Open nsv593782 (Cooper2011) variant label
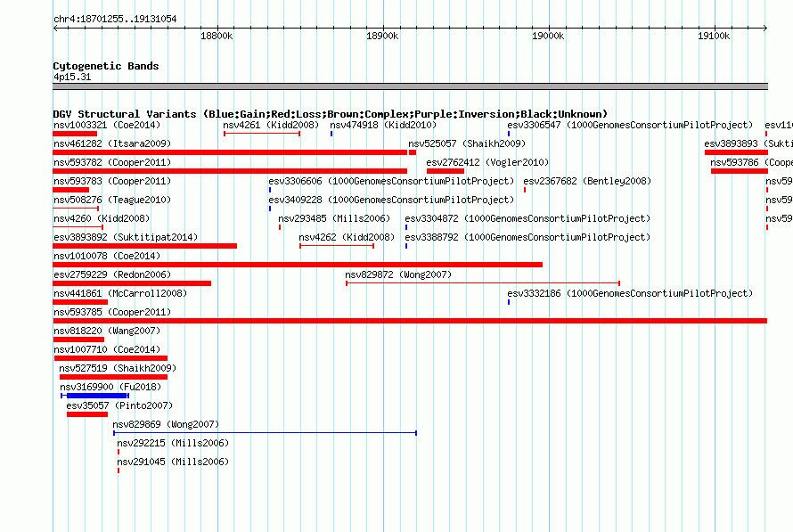Image resolution: width=793 pixels, height=532 pixels. click(x=112, y=162)
